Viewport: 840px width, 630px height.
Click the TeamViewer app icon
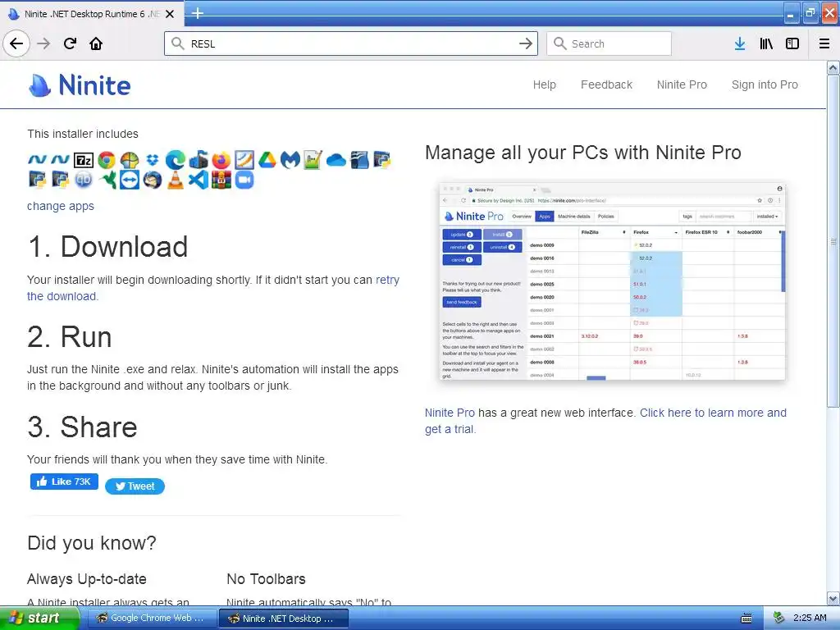coord(130,180)
